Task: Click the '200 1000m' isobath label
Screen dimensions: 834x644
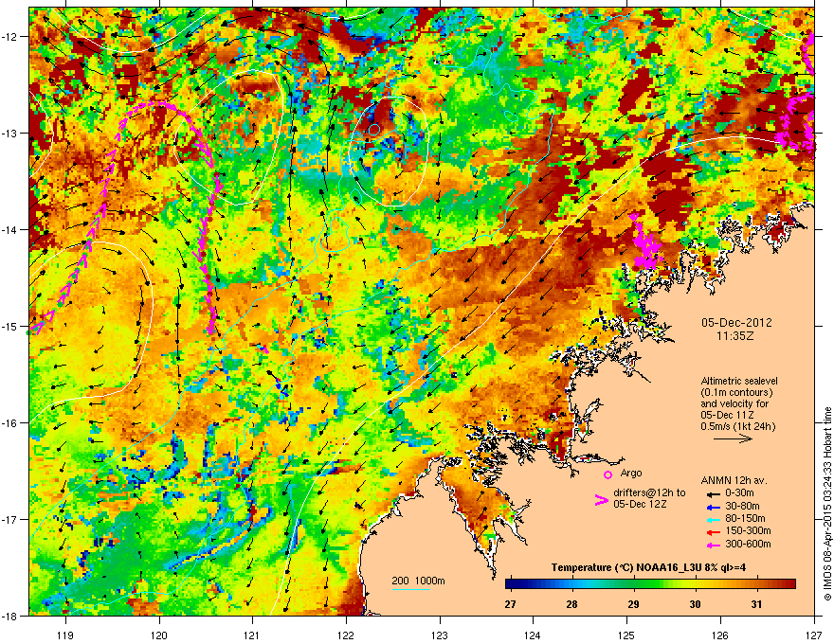Action: coord(418,581)
